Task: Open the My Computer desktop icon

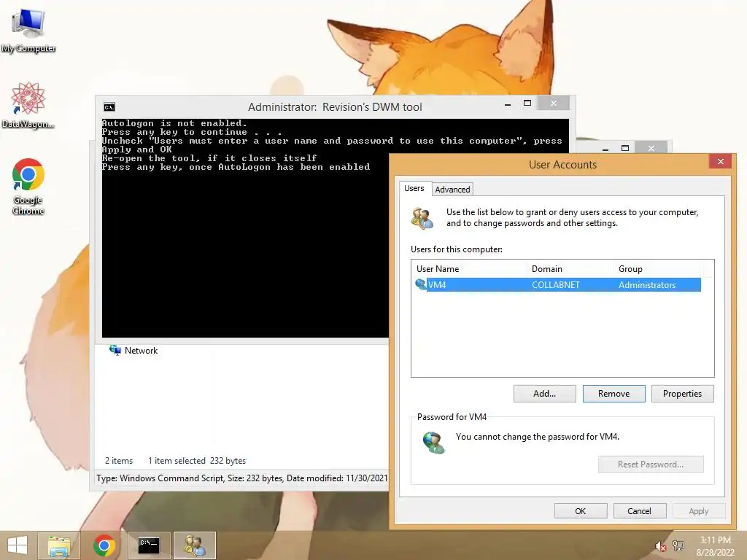Action: [x=28, y=31]
